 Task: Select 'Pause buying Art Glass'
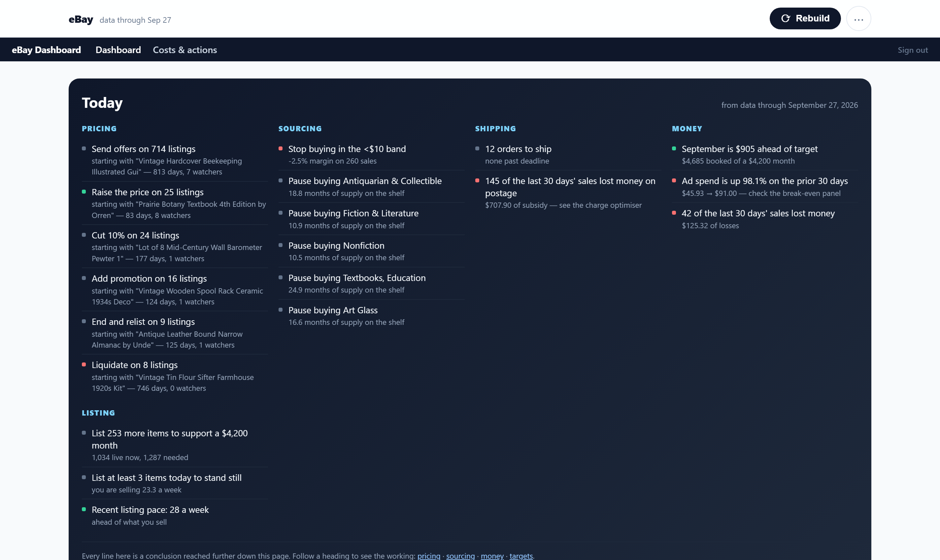point(333,310)
